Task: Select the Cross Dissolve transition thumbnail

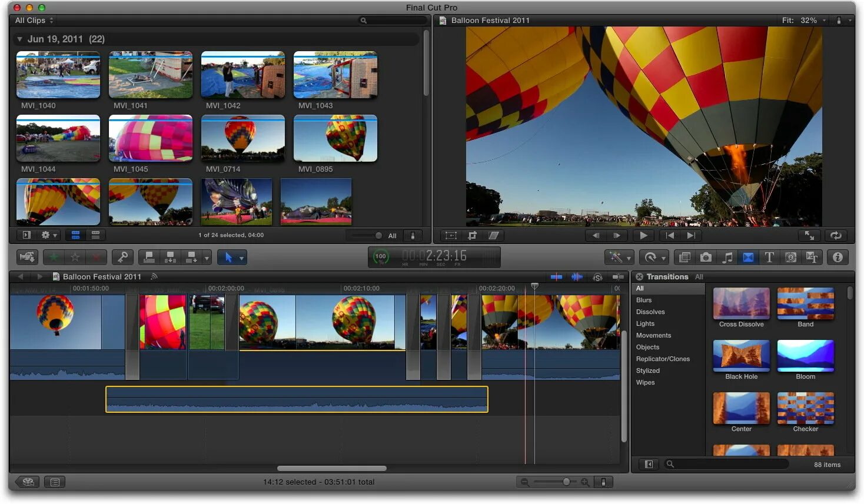Action: tap(741, 303)
